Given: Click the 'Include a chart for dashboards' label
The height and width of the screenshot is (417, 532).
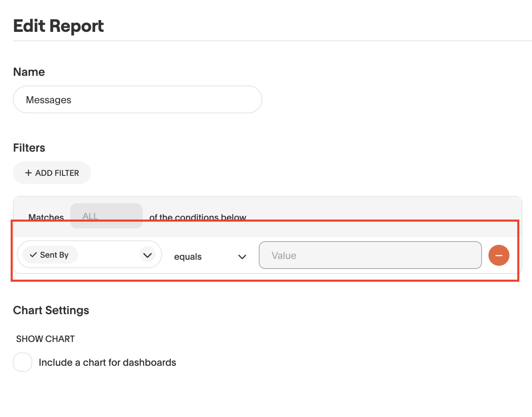Looking at the screenshot, I should [x=107, y=363].
